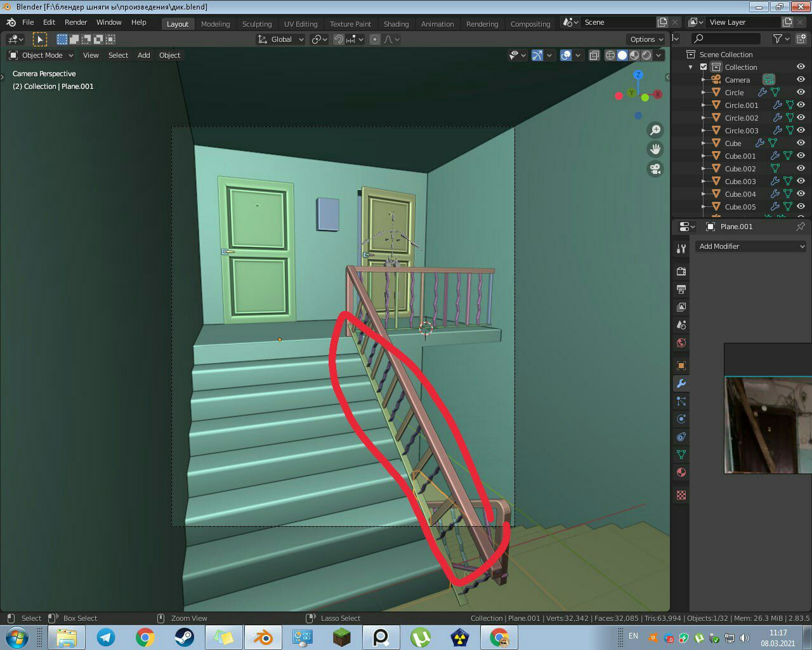Image resolution: width=812 pixels, height=650 pixels.
Task: Open the Render properties tab
Action: point(681,272)
